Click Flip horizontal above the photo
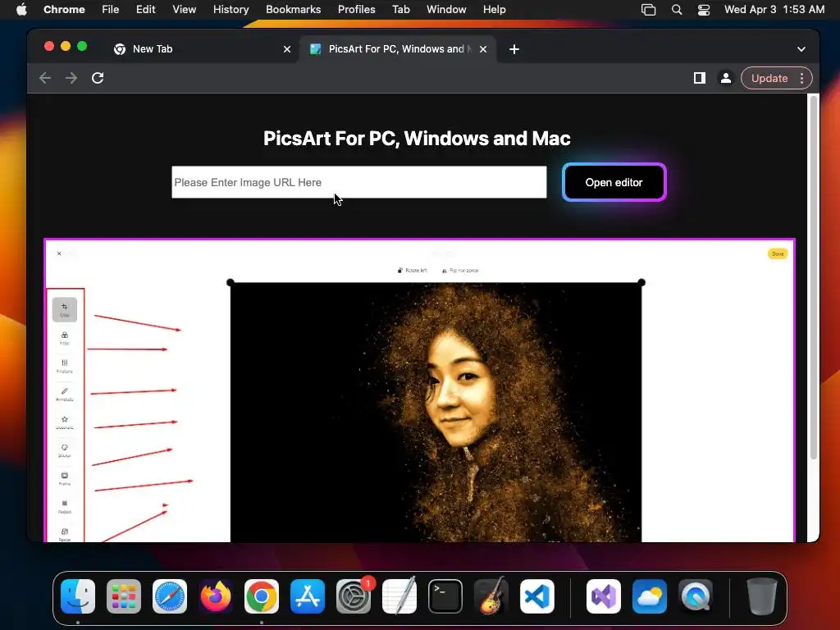840x630 pixels. pyautogui.click(x=459, y=271)
